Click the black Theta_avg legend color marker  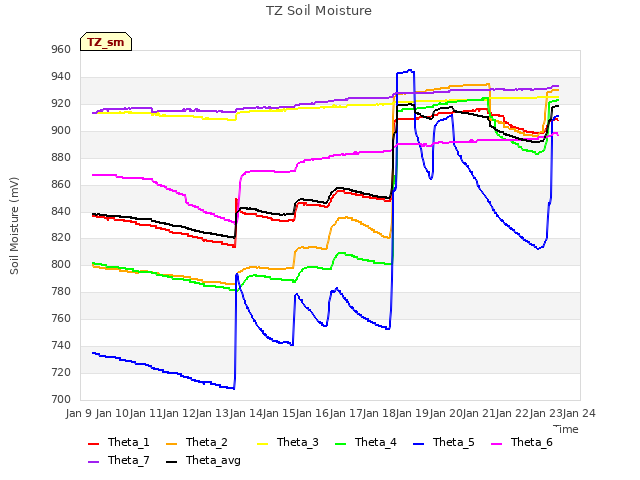tap(171, 462)
